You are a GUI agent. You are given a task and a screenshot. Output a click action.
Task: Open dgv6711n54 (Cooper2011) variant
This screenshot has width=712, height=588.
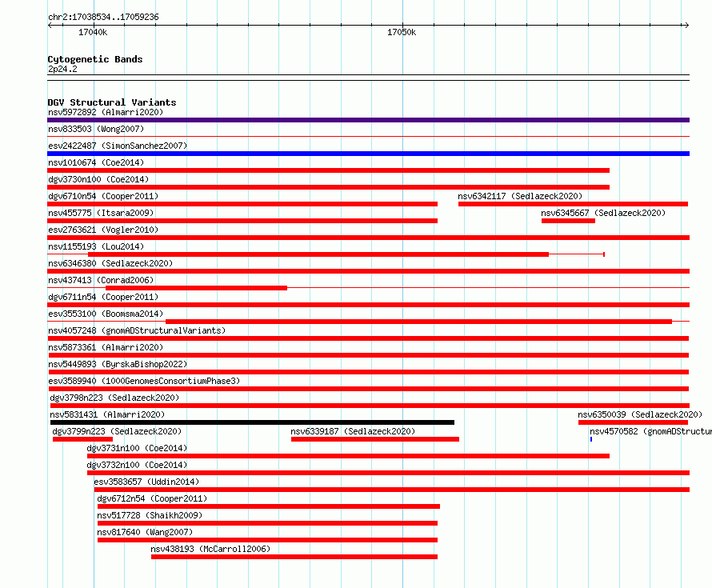(103, 297)
